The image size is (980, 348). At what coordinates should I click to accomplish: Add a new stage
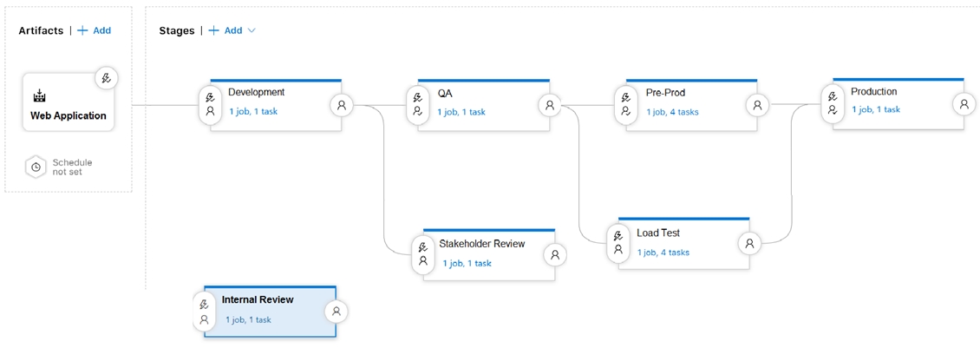tap(225, 30)
